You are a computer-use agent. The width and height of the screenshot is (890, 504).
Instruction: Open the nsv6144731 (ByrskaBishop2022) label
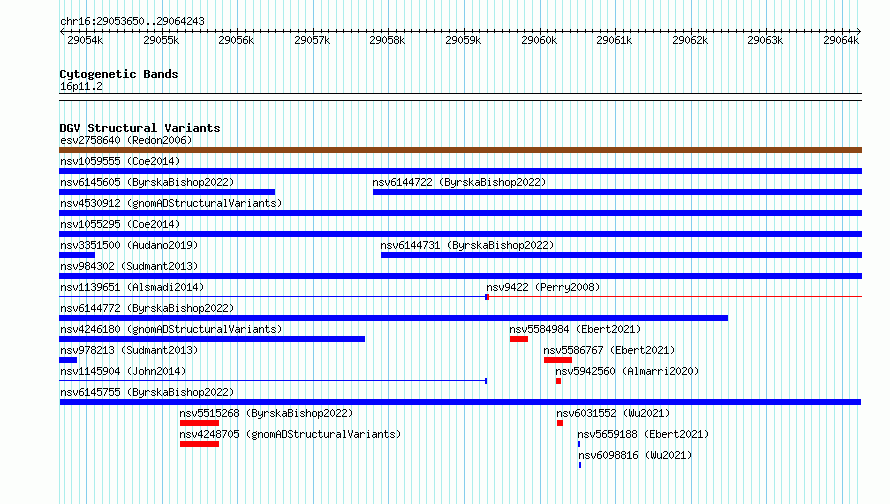(x=467, y=245)
